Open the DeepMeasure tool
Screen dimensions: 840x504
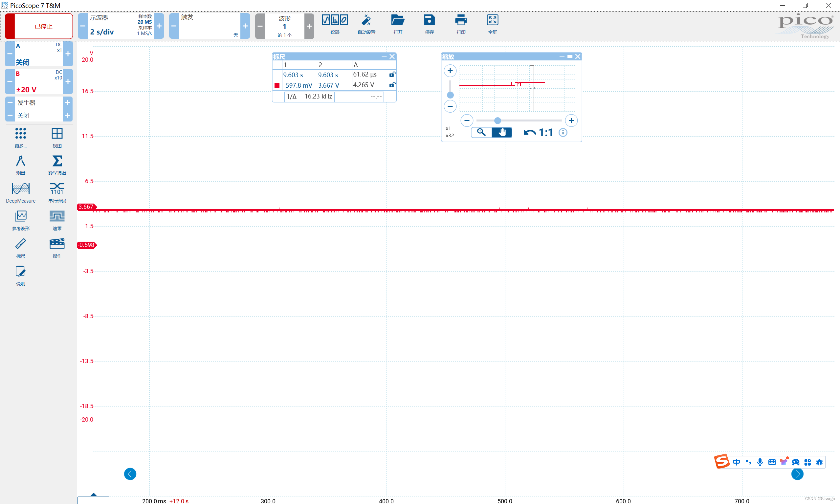click(x=21, y=192)
